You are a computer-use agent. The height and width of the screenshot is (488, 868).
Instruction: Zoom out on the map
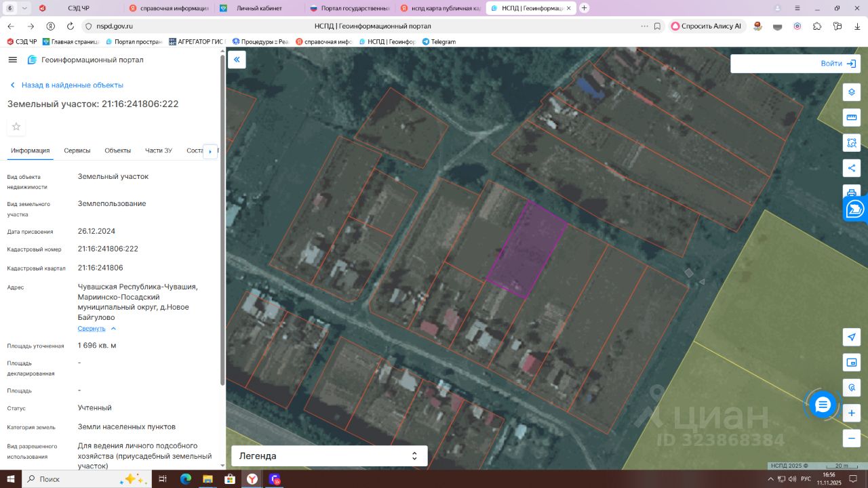click(x=852, y=438)
